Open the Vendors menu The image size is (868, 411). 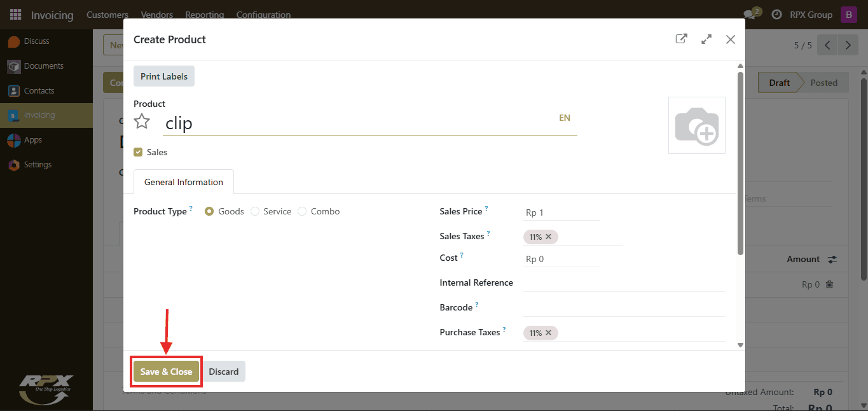(x=157, y=15)
